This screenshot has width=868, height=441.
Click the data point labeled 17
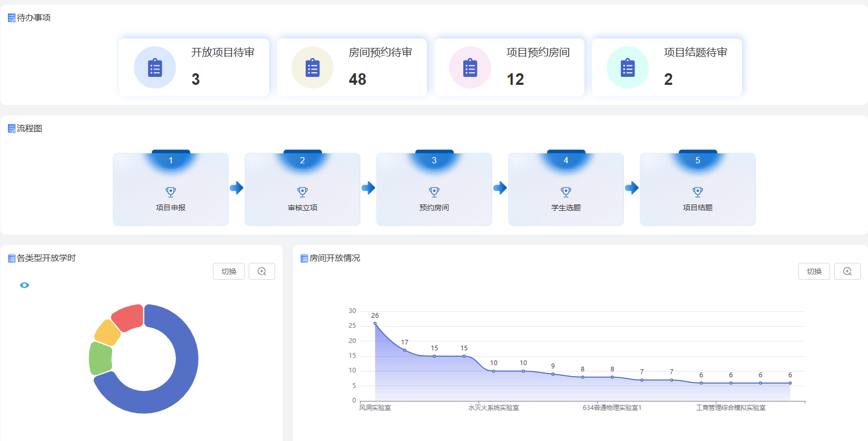coord(405,350)
